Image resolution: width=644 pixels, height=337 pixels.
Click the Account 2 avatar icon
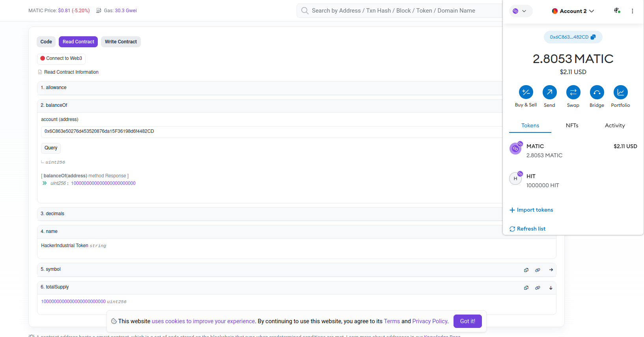click(x=554, y=11)
